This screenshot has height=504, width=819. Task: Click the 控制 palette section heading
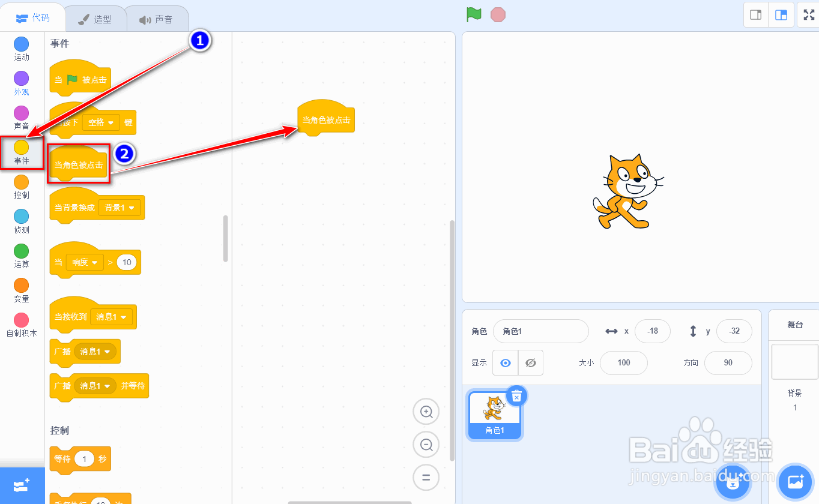tap(59, 431)
